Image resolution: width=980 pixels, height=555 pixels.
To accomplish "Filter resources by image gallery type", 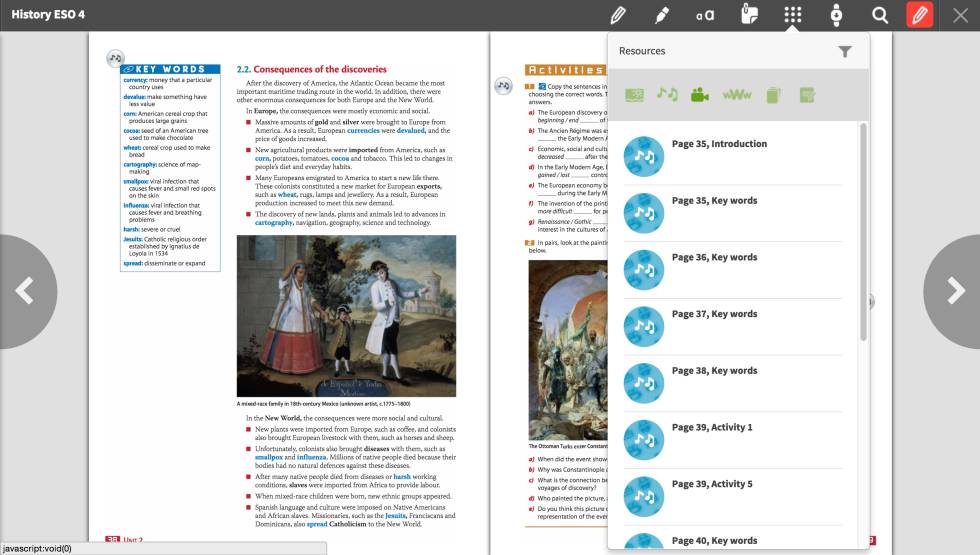I will coord(634,95).
